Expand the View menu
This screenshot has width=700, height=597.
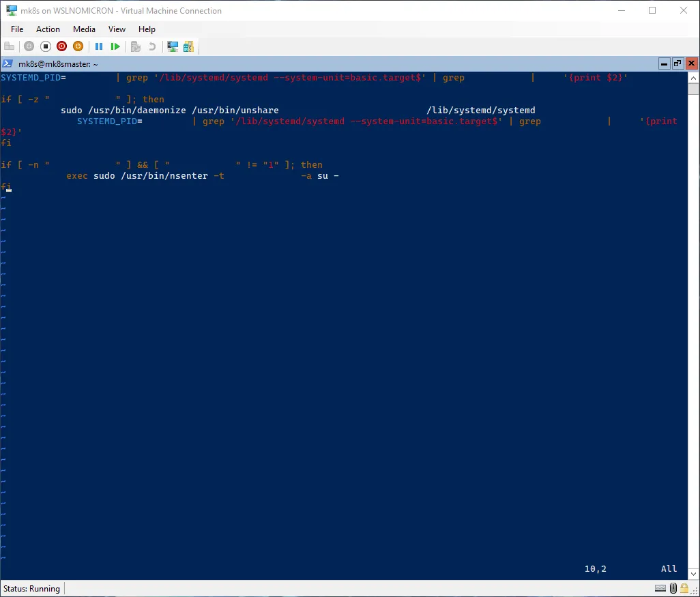(117, 29)
